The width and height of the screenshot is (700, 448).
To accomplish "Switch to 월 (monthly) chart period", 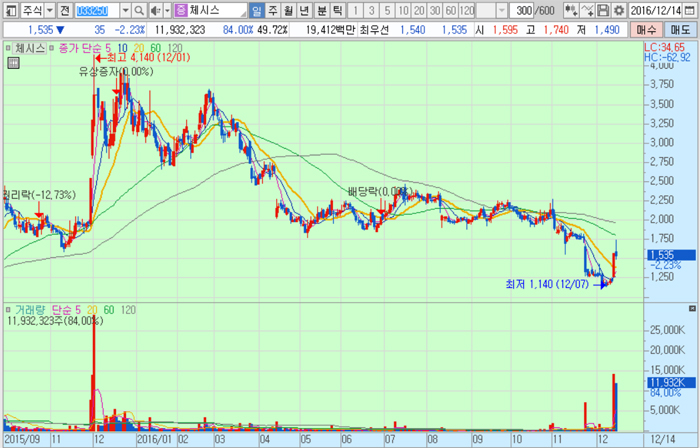I will (289, 10).
